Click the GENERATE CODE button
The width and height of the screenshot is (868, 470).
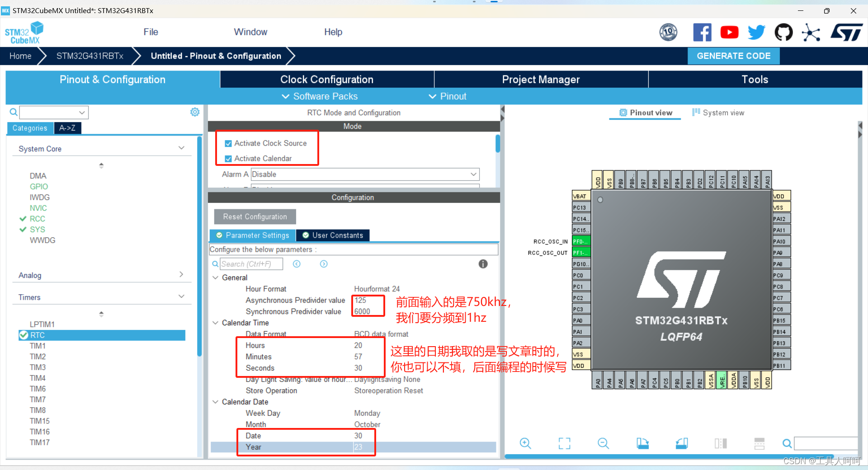pos(734,56)
